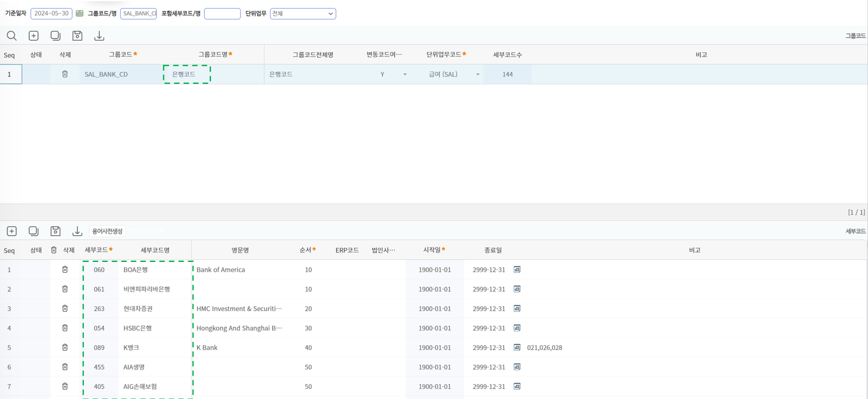Save the group code grid
The width and height of the screenshot is (868, 399).
pos(77,36)
